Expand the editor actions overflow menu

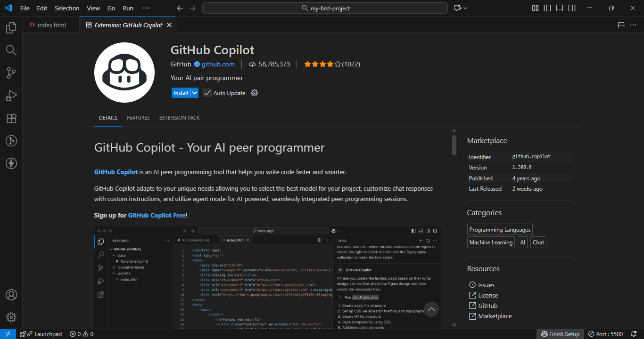pos(633,25)
